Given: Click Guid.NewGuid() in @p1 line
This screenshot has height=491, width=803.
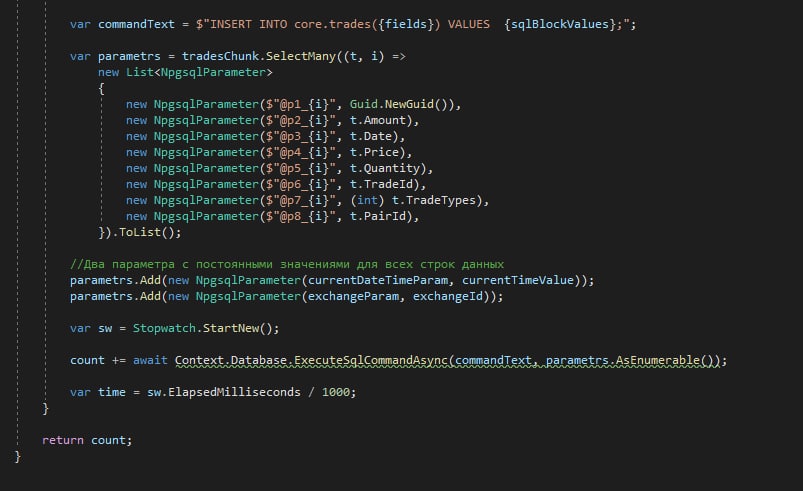Looking at the screenshot, I should pos(399,104).
